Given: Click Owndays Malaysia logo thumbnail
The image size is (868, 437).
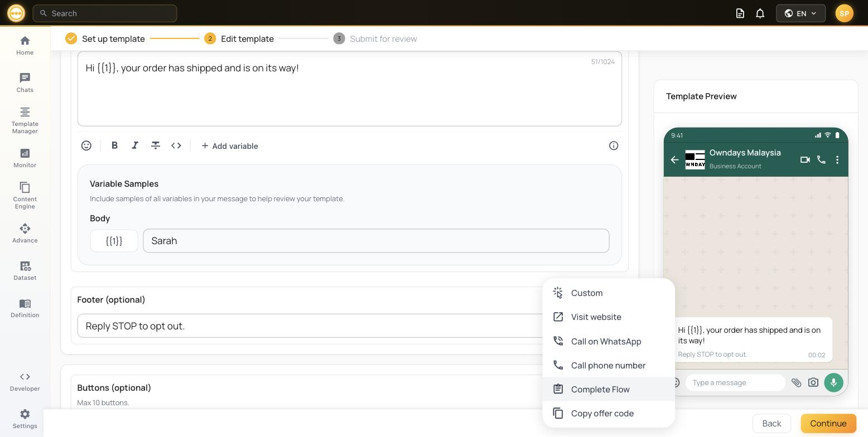Looking at the screenshot, I should click(695, 159).
